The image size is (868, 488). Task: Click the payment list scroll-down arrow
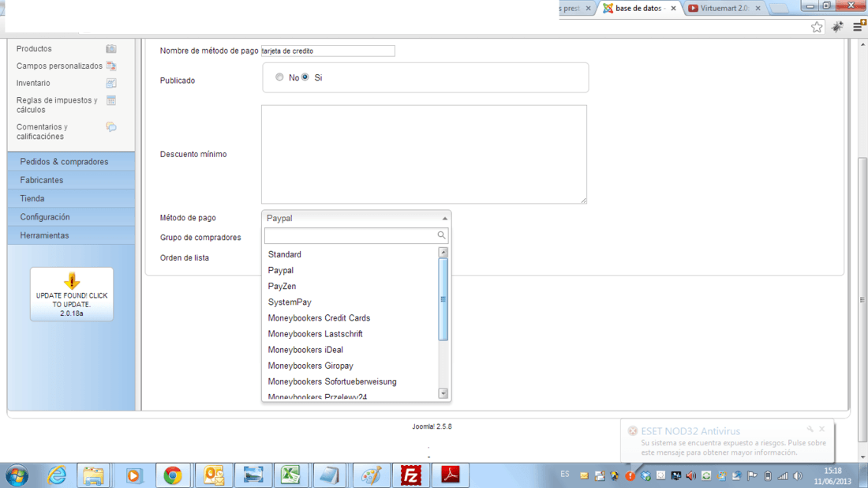tap(443, 393)
